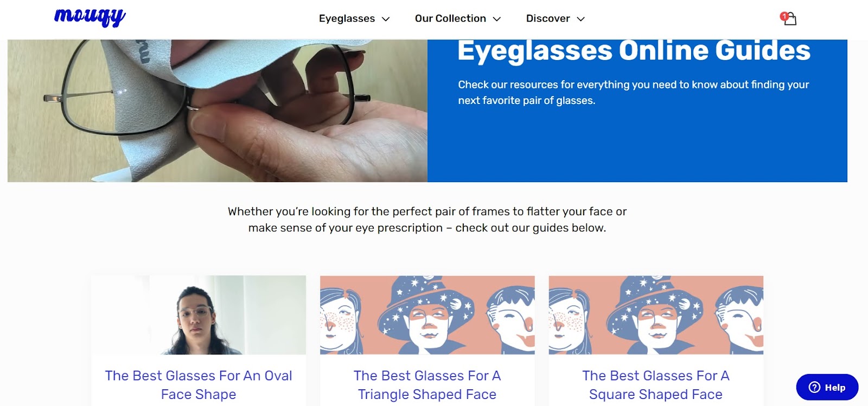Click the Help button

827,387
